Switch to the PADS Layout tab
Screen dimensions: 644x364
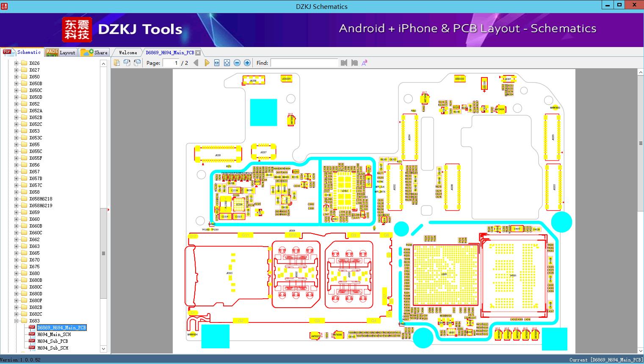[61, 53]
